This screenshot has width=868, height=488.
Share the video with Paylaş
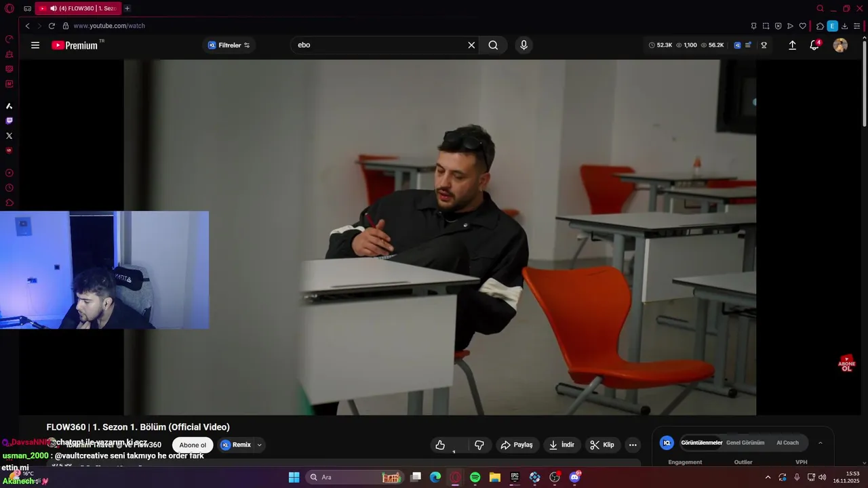[516, 445]
